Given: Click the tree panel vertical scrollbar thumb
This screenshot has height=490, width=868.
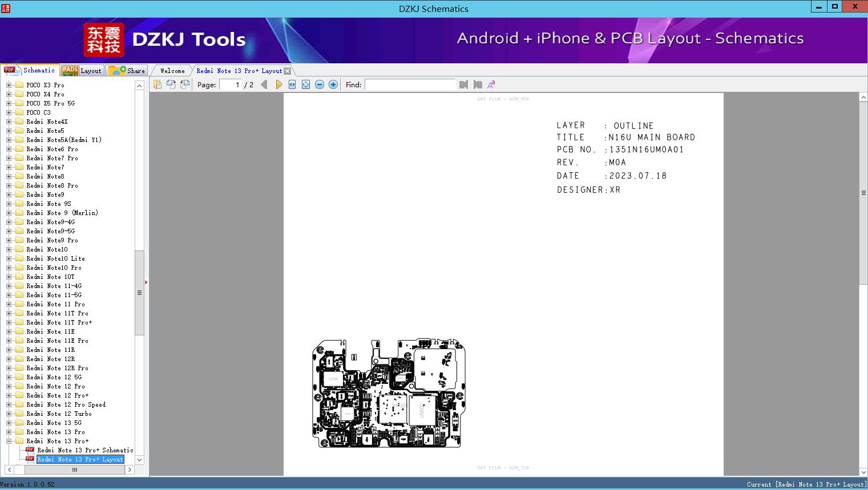Looking at the screenshot, I should (139, 293).
